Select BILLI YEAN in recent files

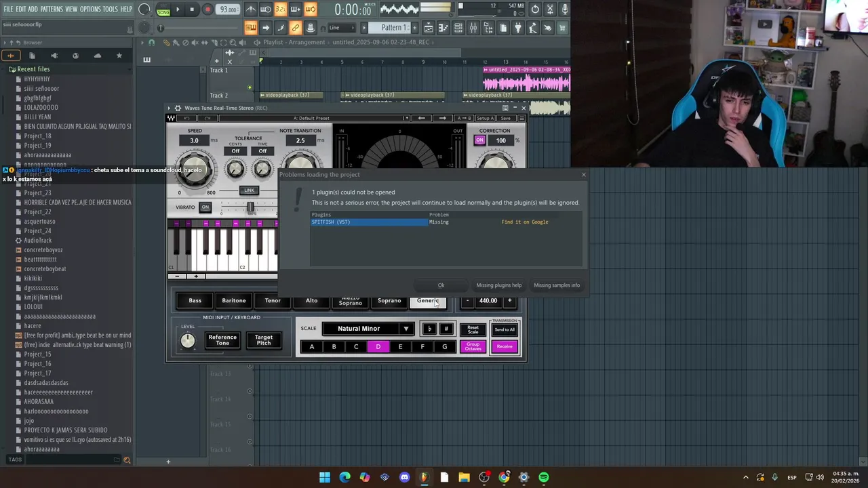point(37,117)
